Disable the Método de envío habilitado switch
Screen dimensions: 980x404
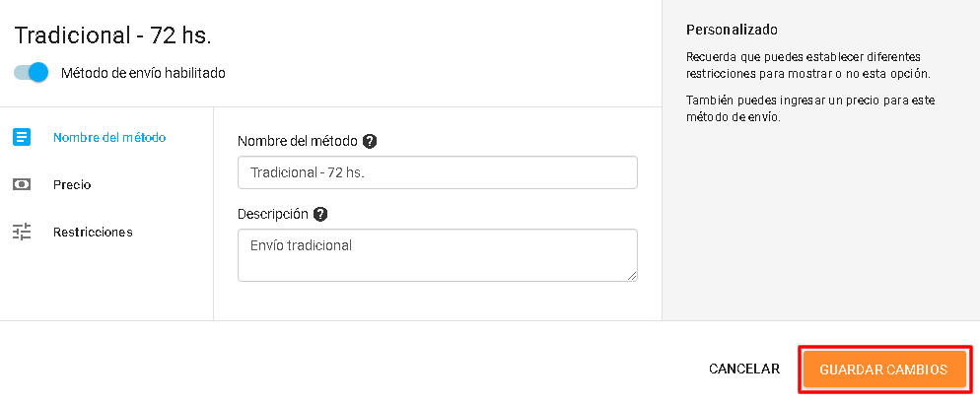[32, 73]
